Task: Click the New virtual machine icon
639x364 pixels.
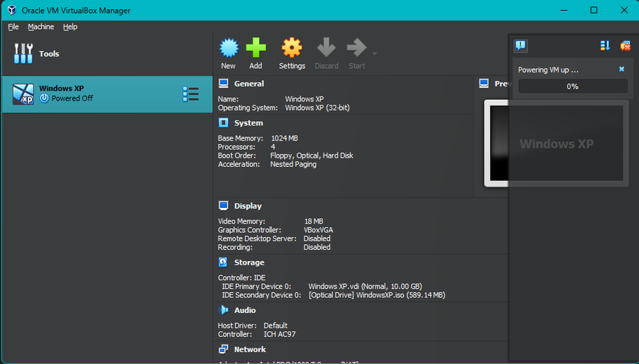Action: 229,48
